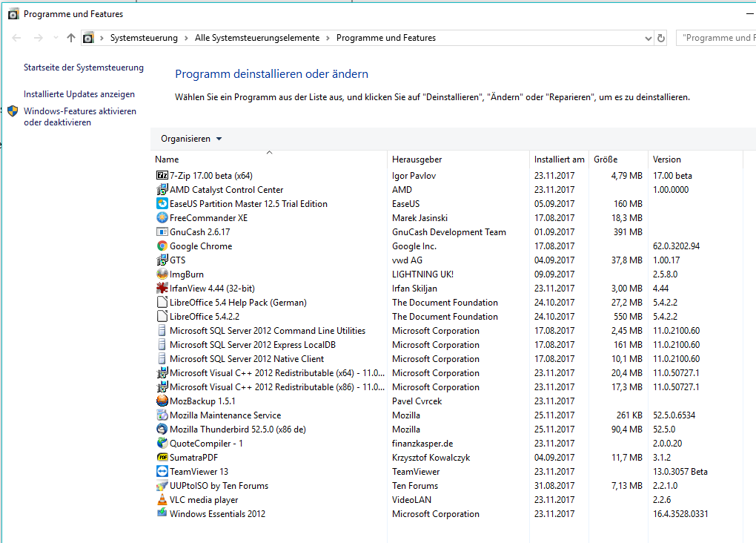756x543 pixels.
Task: Expand the chevron after Systemsteuerung breadcrumb
Action: (186, 38)
